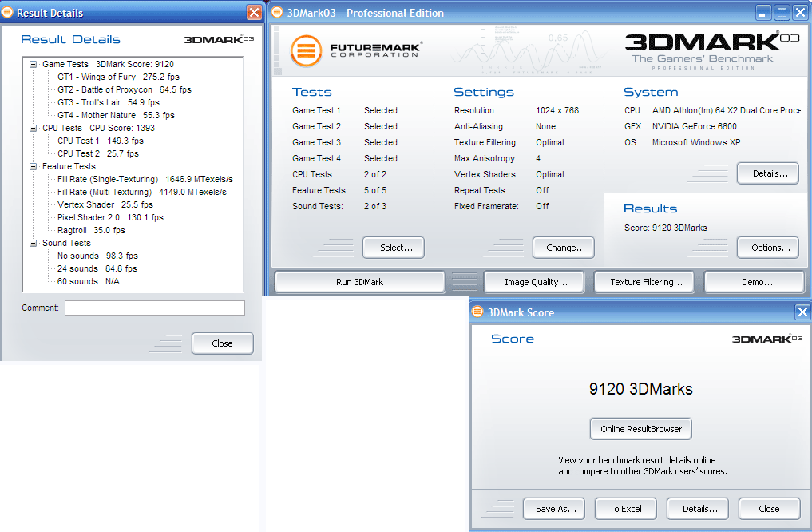
Task: Select the Ragtroll result row
Action: tap(91, 230)
